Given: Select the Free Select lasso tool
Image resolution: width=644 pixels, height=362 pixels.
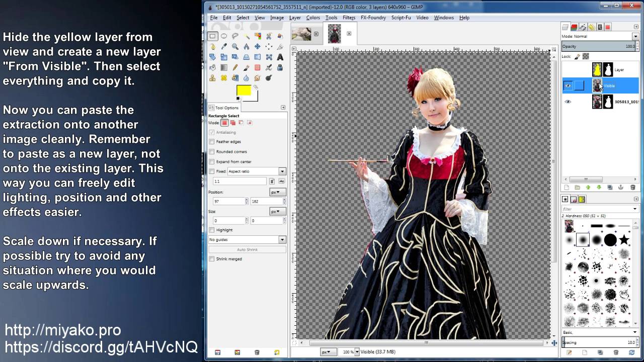Looking at the screenshot, I should coord(235,36).
